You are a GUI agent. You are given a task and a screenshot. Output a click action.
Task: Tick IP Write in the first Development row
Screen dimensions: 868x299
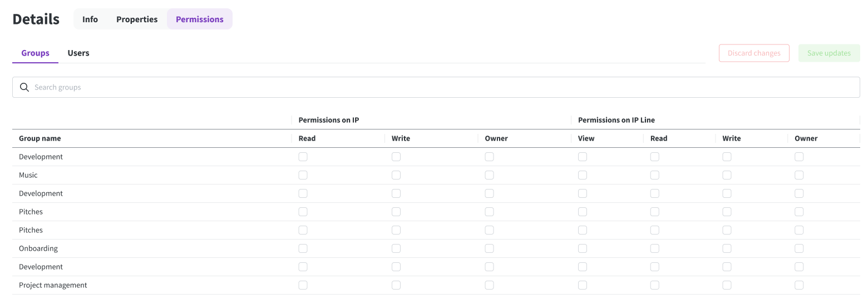(x=396, y=157)
